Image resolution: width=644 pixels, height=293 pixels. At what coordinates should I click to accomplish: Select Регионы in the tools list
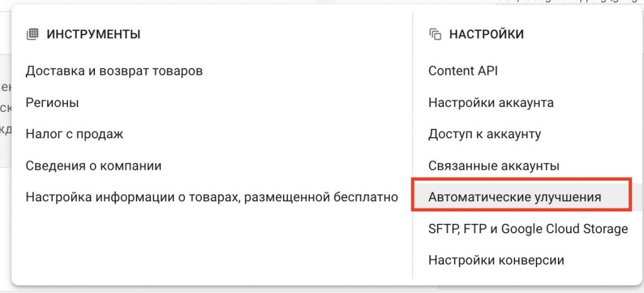[52, 102]
